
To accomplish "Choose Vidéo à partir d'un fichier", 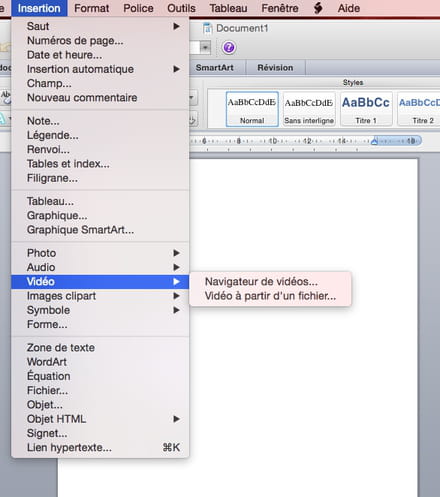I will (270, 296).
